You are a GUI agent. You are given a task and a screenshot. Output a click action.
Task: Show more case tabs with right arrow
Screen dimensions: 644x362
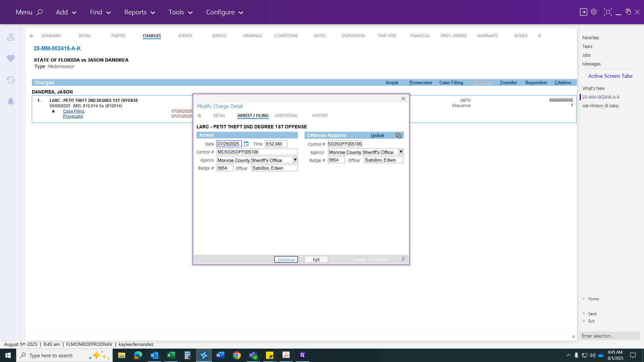point(540,36)
